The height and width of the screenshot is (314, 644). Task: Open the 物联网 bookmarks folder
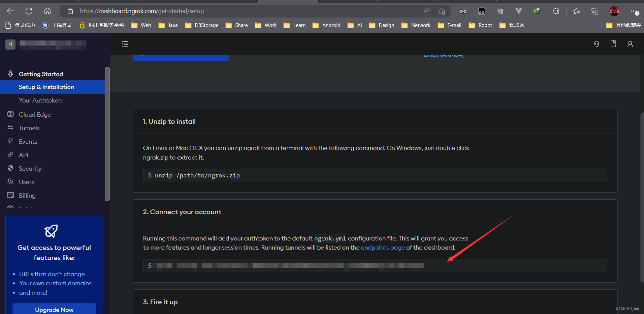512,25
